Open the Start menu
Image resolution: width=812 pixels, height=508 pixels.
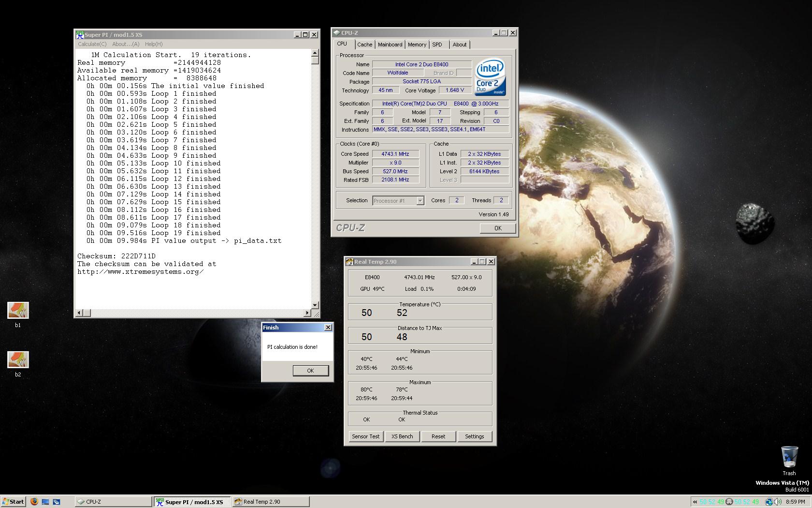[13, 502]
